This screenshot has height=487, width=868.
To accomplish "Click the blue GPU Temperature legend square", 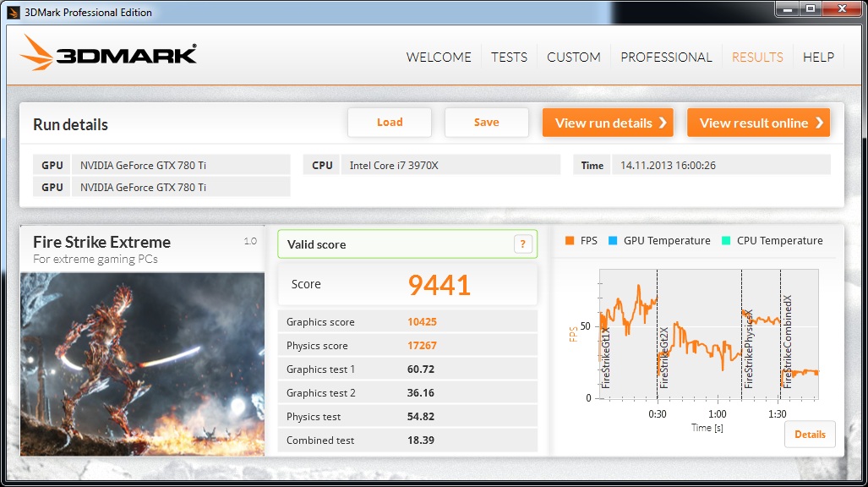I will pos(613,240).
